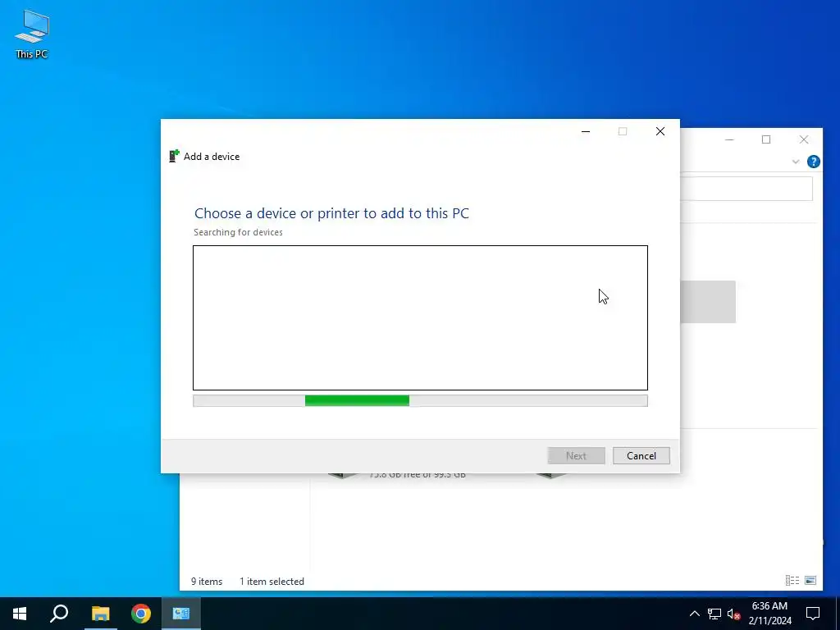Screen dimensions: 840x630
Task: Open the Action Center notifications icon
Action: click(x=813, y=614)
